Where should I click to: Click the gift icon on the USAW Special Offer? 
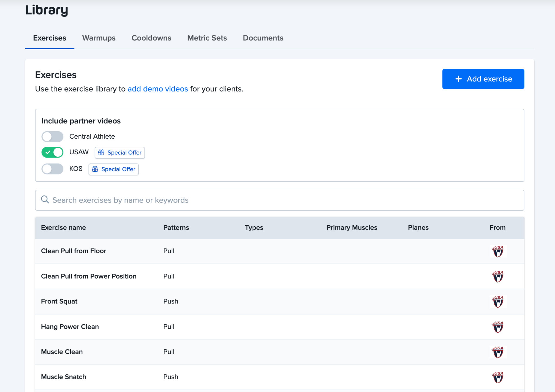pyautogui.click(x=101, y=152)
